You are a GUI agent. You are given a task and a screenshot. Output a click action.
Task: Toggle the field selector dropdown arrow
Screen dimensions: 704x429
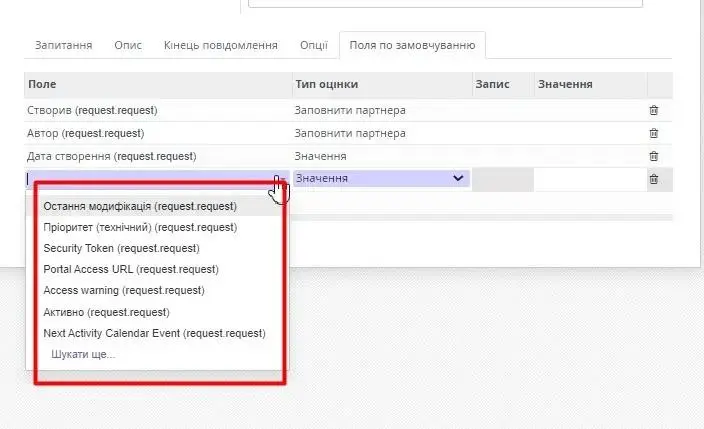(282, 179)
